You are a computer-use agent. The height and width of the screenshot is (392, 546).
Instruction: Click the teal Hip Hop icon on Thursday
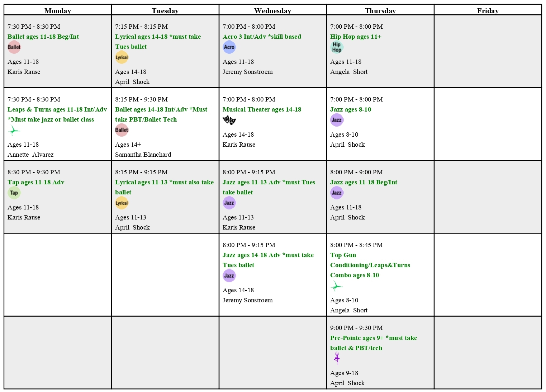click(337, 47)
